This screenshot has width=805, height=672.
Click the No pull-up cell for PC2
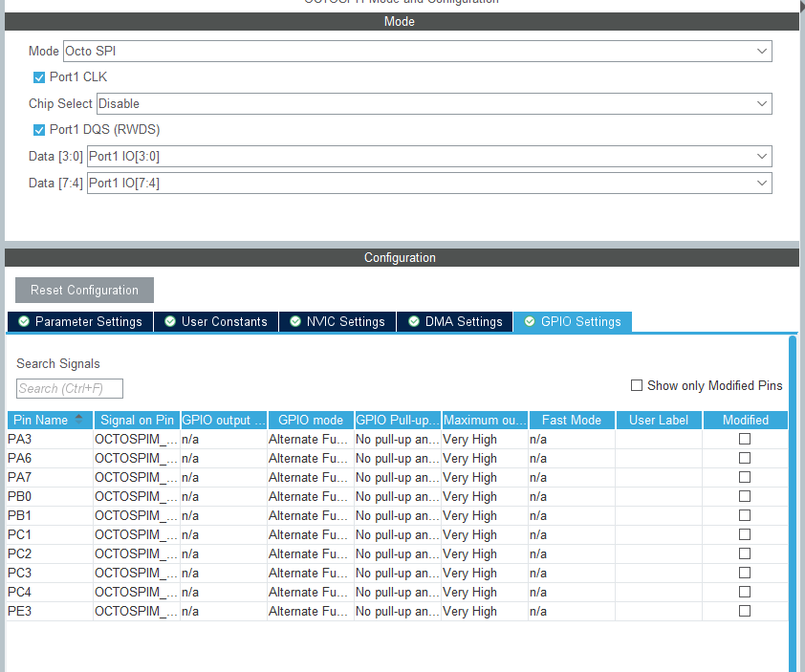398,553
